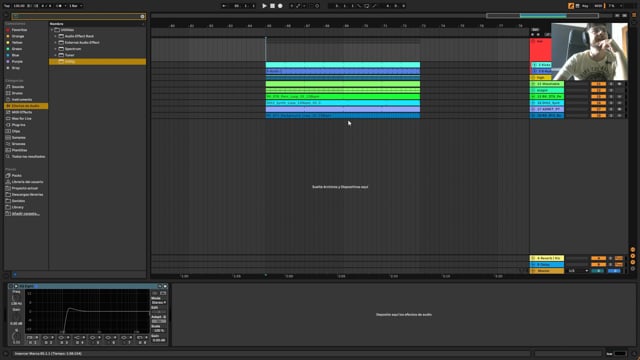
Task: Toggle the Master track activator button
Action: point(598,271)
